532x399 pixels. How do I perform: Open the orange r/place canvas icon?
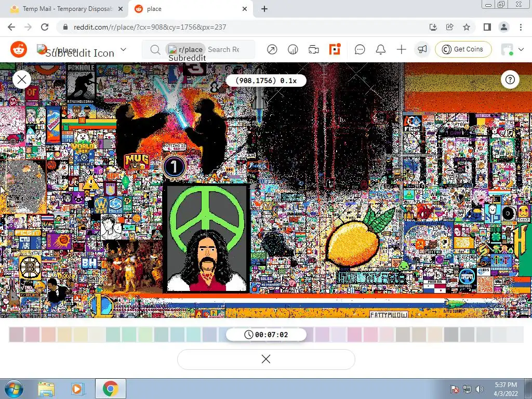tap(335, 49)
